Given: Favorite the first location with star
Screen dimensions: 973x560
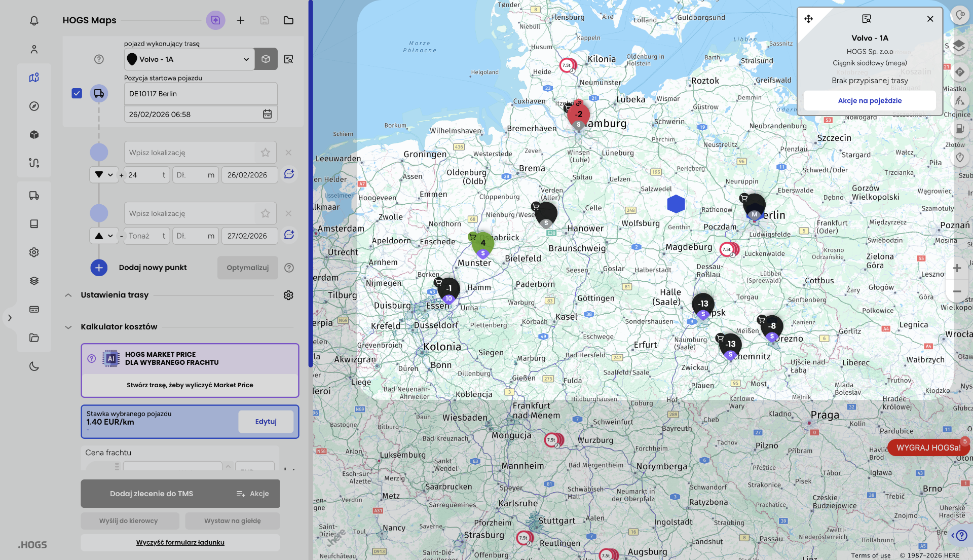Looking at the screenshot, I should 265,153.
